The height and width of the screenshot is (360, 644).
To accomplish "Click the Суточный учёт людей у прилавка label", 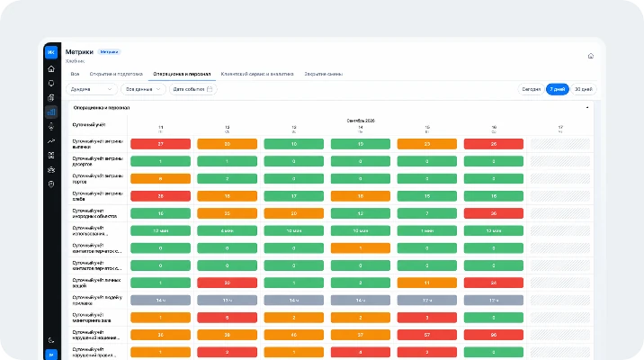I will pos(97,300).
